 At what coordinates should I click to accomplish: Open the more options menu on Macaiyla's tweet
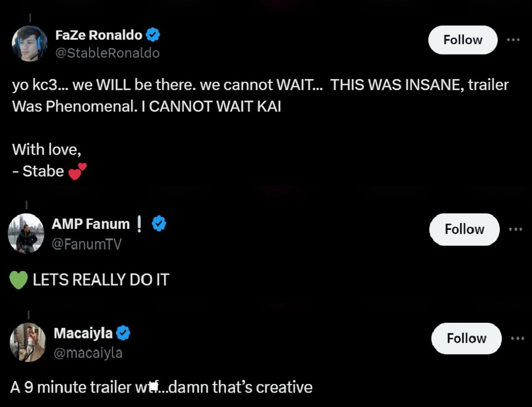click(x=517, y=338)
